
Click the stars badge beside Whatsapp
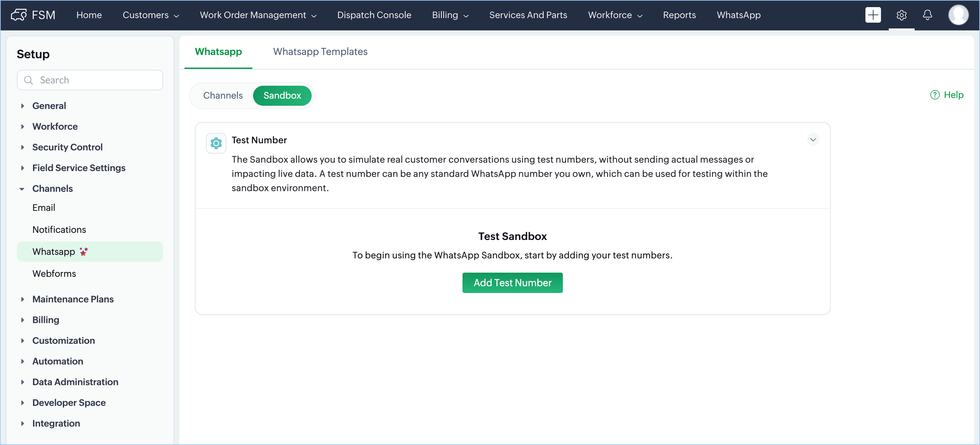tap(84, 251)
